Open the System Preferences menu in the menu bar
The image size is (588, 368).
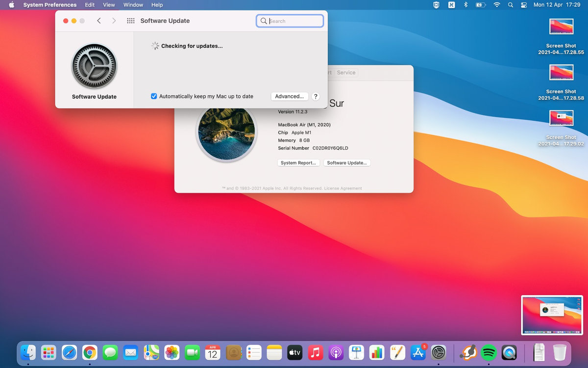(50, 5)
